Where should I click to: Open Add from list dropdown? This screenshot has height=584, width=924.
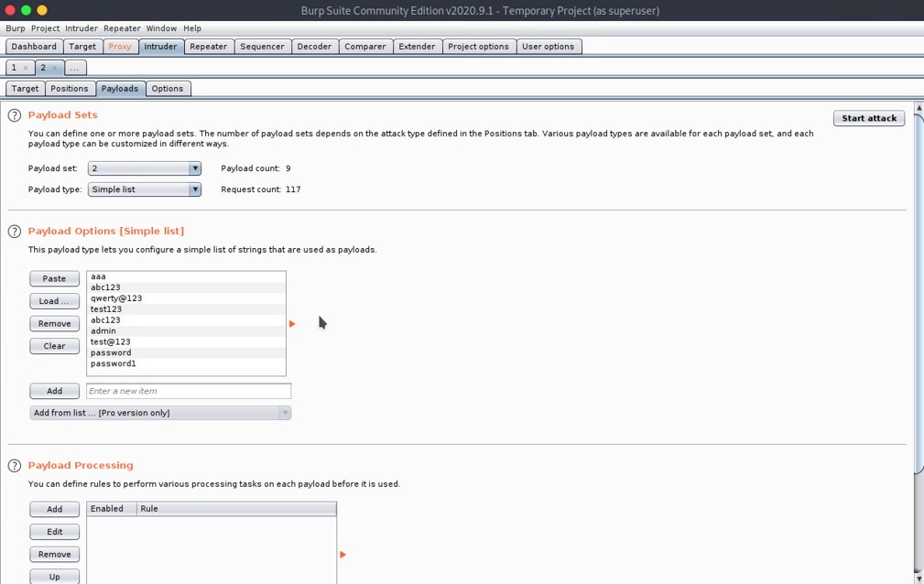point(160,413)
